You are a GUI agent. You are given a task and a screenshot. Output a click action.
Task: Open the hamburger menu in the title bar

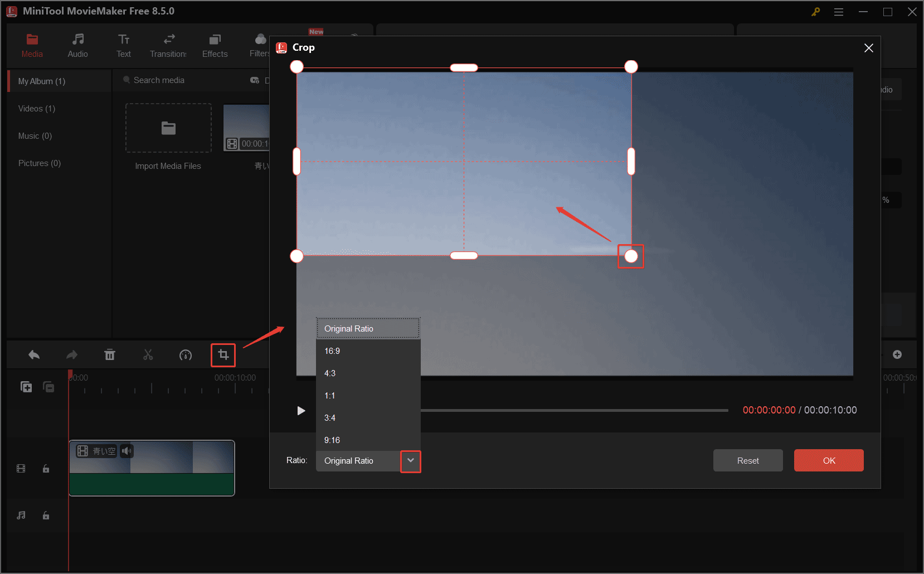pyautogui.click(x=838, y=11)
